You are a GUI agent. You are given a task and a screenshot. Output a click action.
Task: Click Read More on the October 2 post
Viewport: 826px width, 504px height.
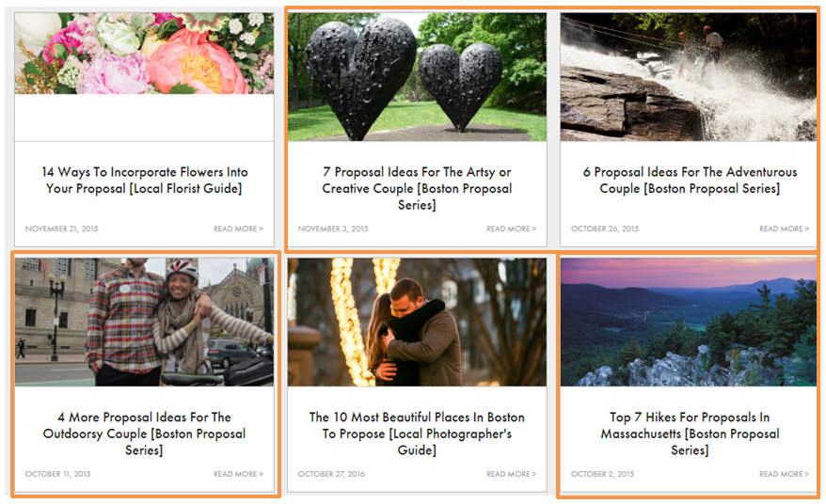pos(784,474)
